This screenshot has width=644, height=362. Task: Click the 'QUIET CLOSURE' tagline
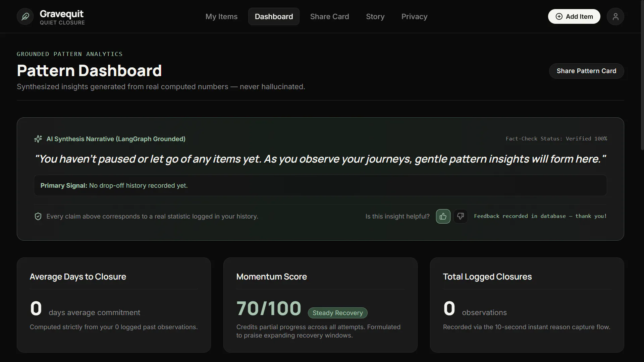[62, 22]
